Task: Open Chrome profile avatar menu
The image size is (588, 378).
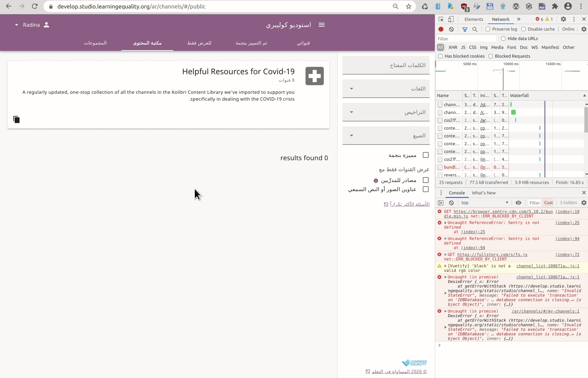Action: tap(568, 6)
